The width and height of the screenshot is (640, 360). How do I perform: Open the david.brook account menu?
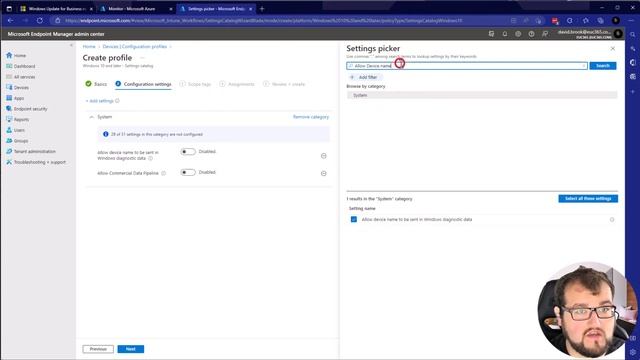point(590,34)
